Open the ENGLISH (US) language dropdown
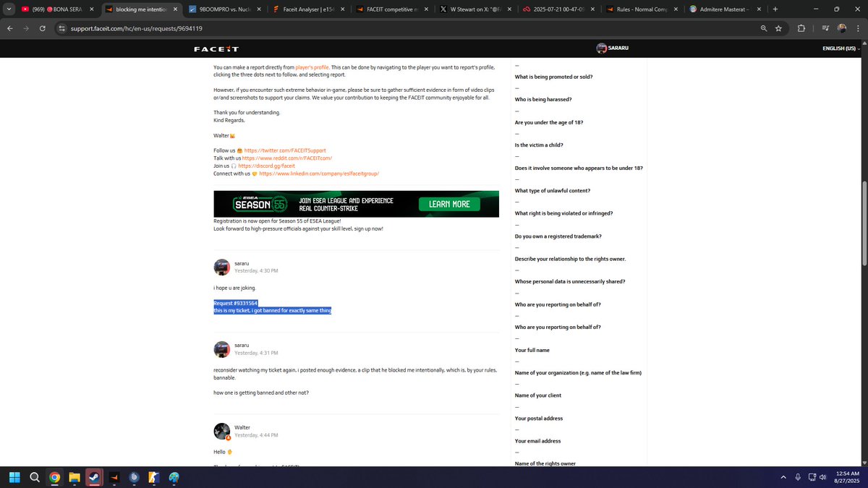The width and height of the screenshot is (868, 488). click(x=841, y=48)
